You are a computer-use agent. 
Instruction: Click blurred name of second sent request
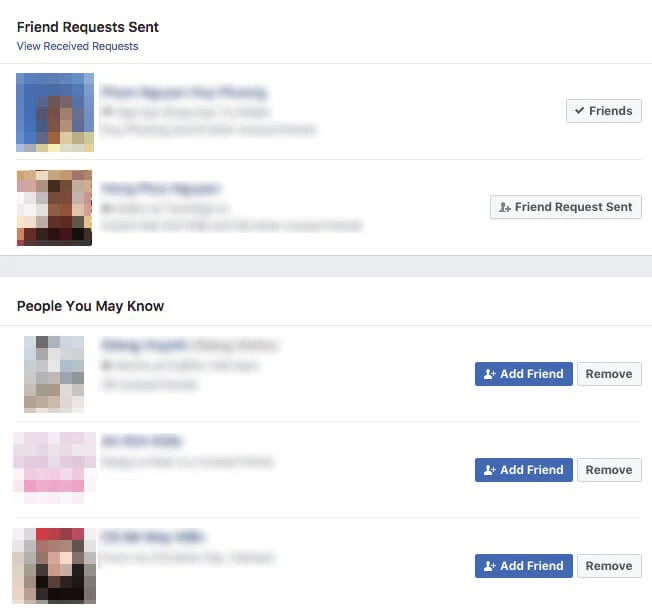161,188
